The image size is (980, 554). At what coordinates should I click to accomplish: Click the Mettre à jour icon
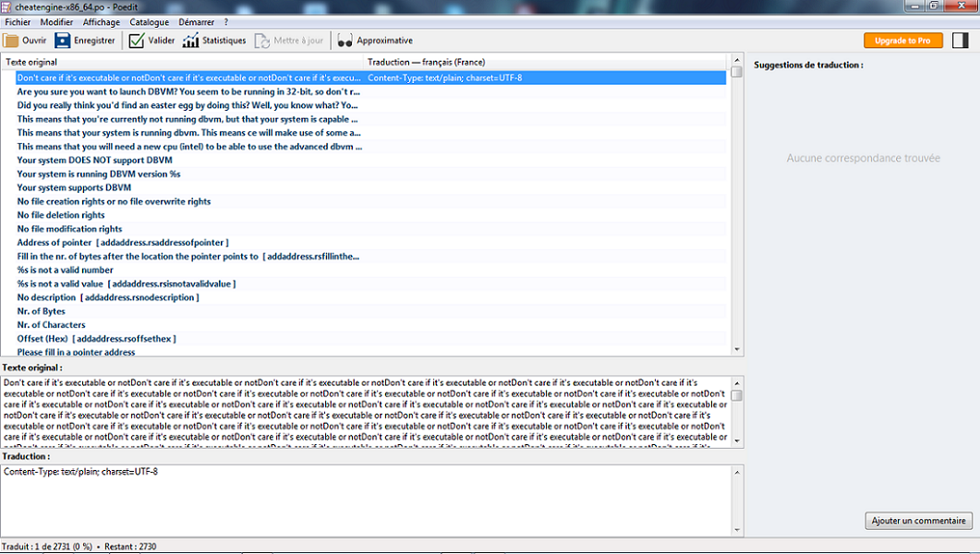click(x=262, y=41)
